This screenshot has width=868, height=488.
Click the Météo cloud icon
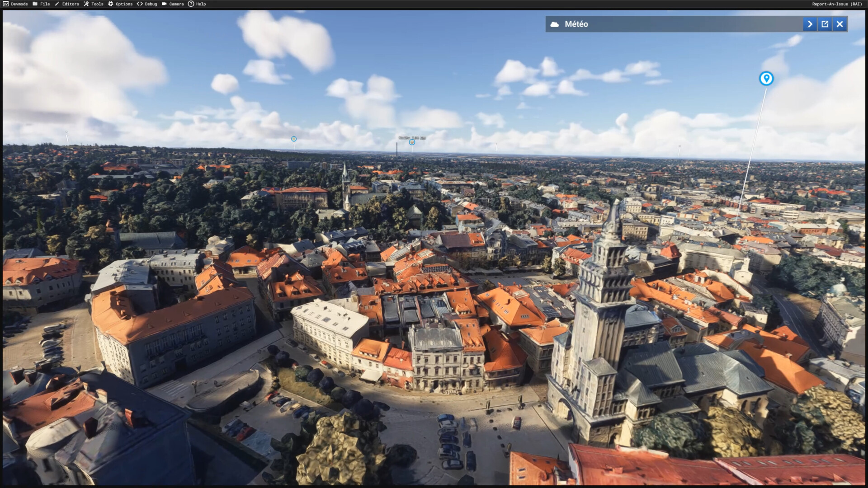click(554, 24)
